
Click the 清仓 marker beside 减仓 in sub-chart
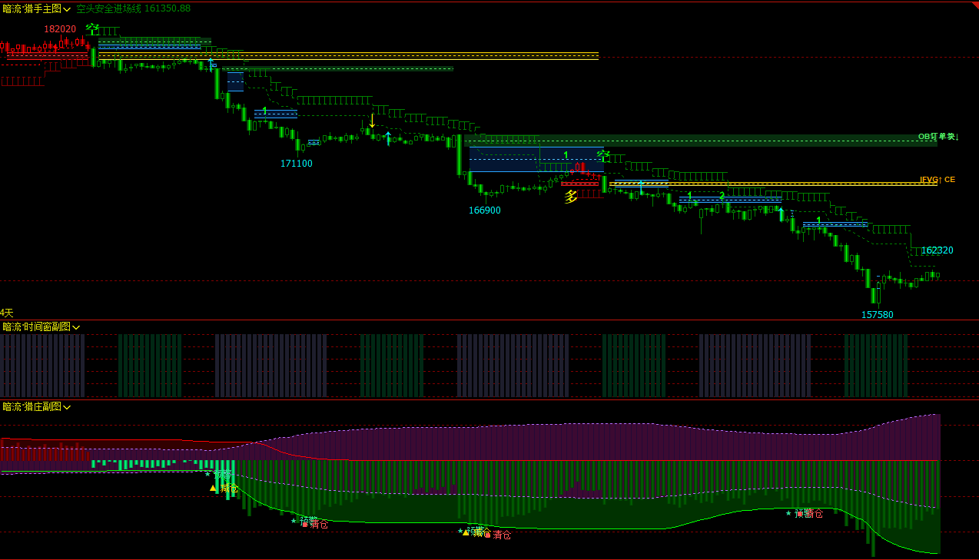(502, 535)
